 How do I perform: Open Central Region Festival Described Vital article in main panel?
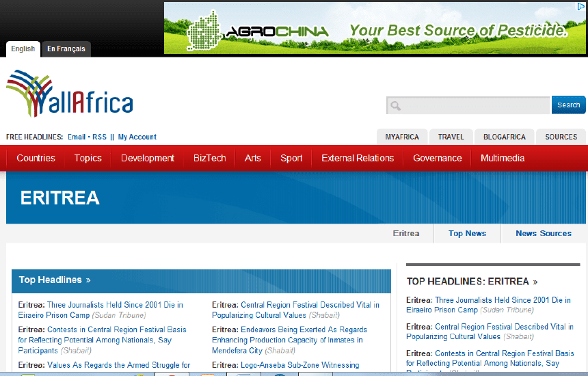(295, 310)
